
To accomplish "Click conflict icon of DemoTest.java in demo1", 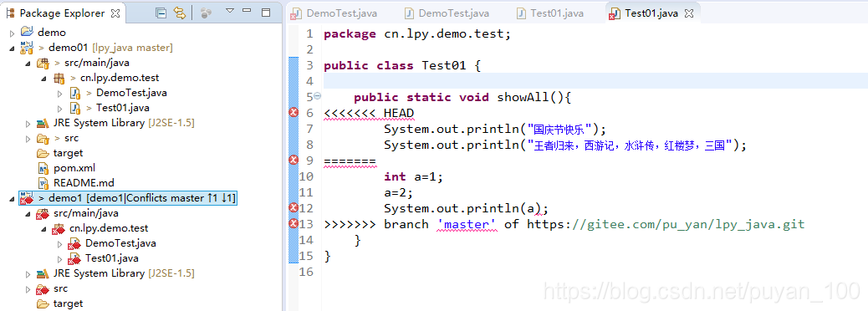I will click(x=74, y=243).
